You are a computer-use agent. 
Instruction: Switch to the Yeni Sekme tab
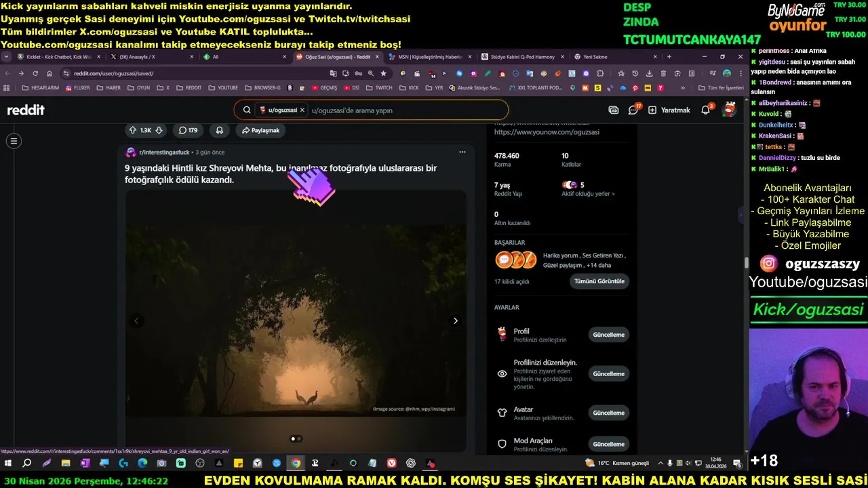pos(615,57)
